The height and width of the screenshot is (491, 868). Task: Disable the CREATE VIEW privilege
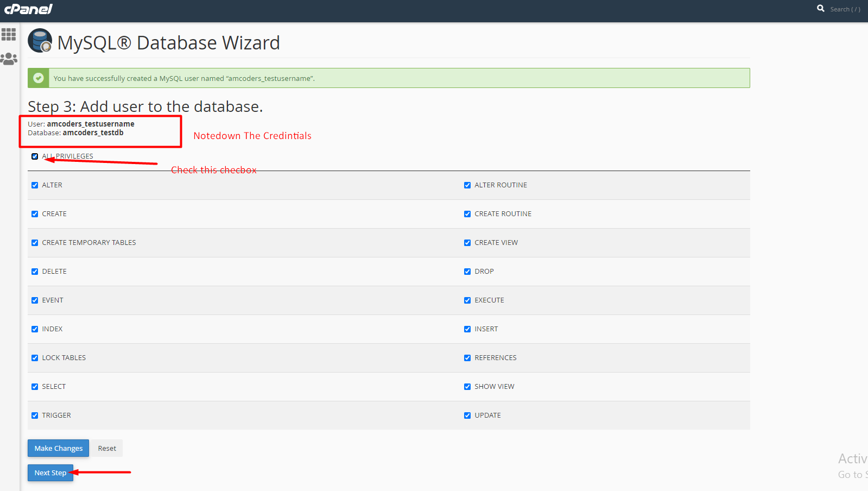(467, 243)
